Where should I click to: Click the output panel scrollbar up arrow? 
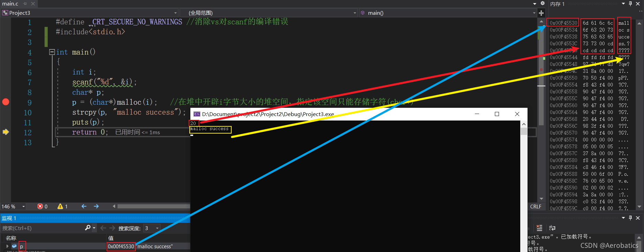tap(639, 237)
